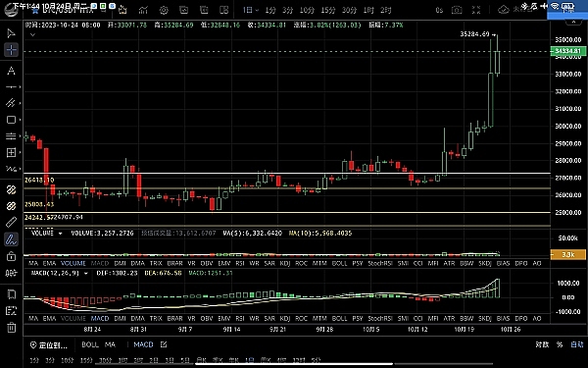Select the wave pattern tool
The width and height of the screenshot is (588, 368).
[11, 169]
